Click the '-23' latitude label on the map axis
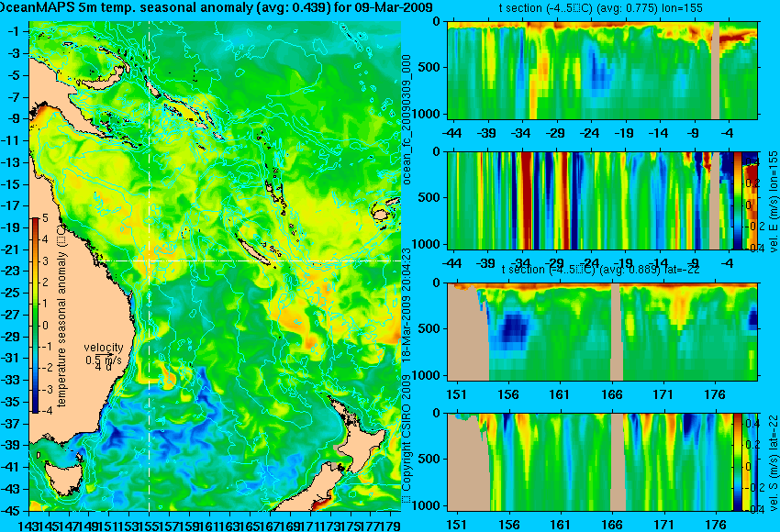 [x=11, y=271]
